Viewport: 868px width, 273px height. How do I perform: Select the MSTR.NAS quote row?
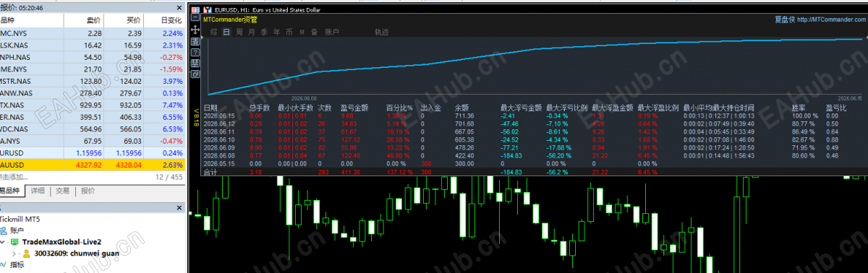[x=93, y=81]
